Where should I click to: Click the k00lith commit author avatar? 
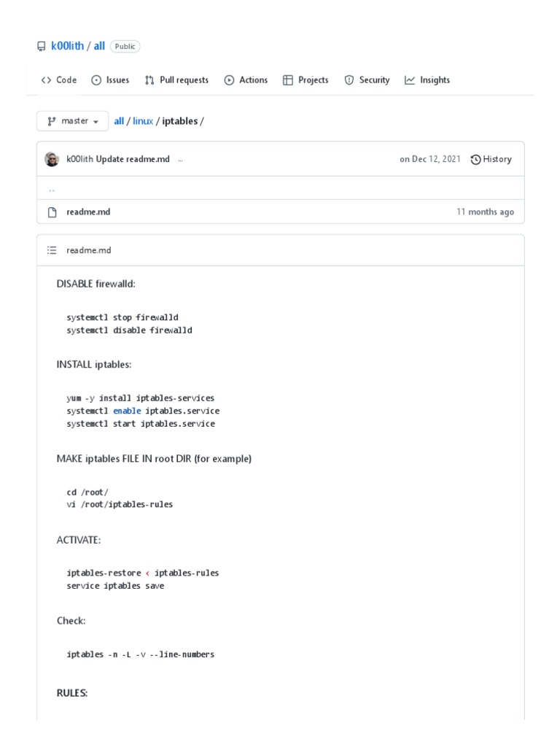52,160
